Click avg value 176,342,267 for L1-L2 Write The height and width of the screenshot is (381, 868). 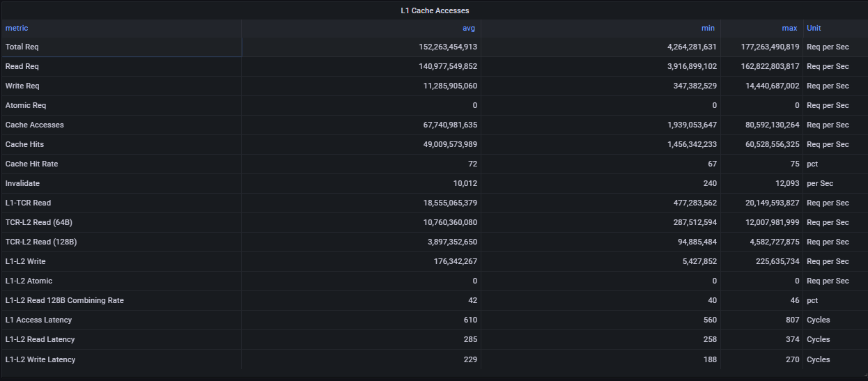pyautogui.click(x=456, y=261)
